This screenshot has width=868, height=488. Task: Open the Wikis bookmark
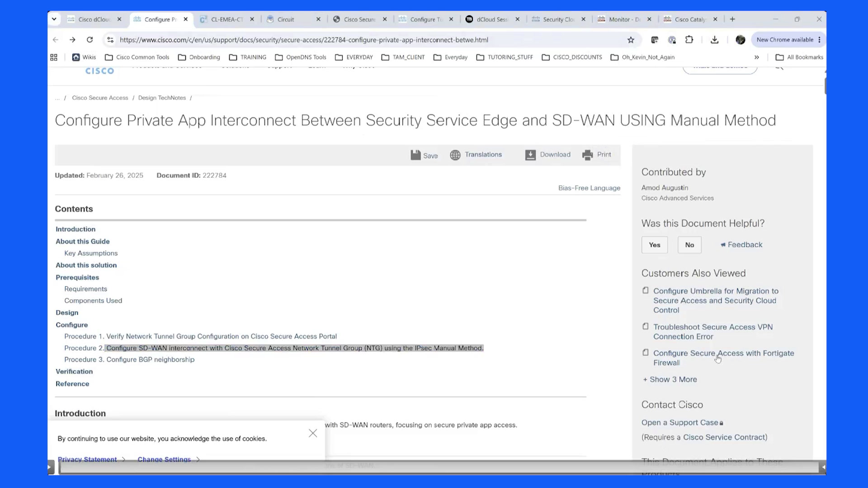(84, 57)
